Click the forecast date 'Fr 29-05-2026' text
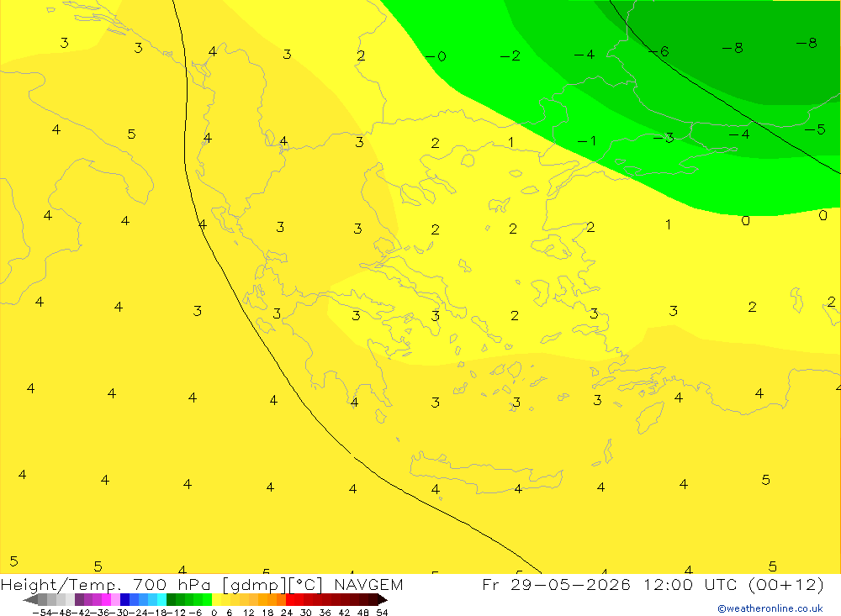The width and height of the screenshot is (841, 616). pyautogui.click(x=556, y=584)
